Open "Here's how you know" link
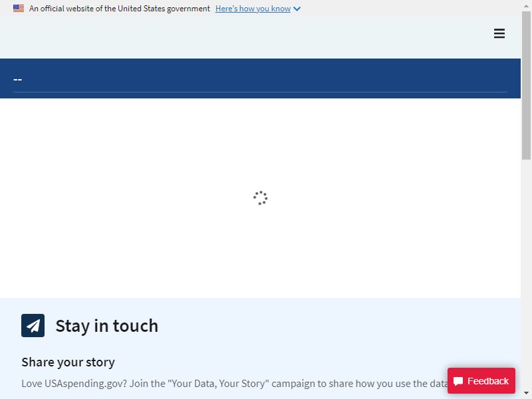Viewport: 532px width, 399px height. pos(253,9)
